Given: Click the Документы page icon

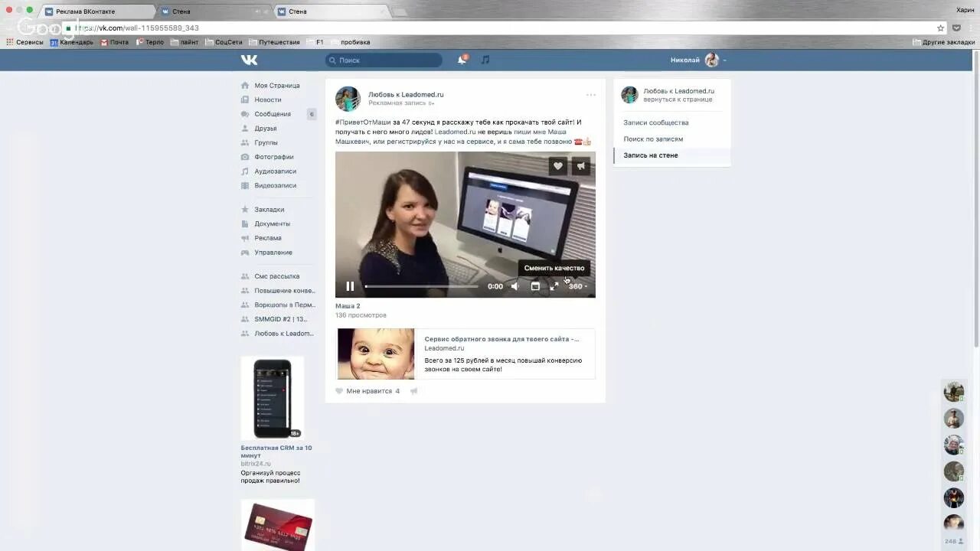Looking at the screenshot, I should click(x=245, y=223).
